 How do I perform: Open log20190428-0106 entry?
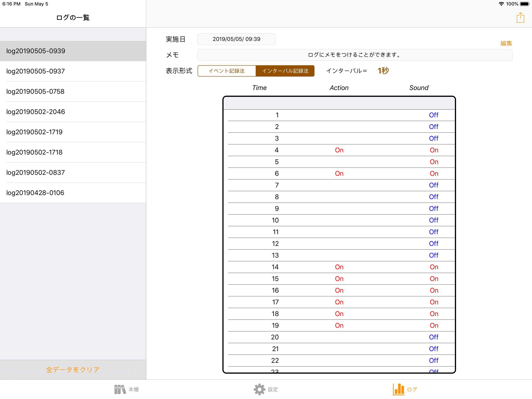[x=73, y=193]
